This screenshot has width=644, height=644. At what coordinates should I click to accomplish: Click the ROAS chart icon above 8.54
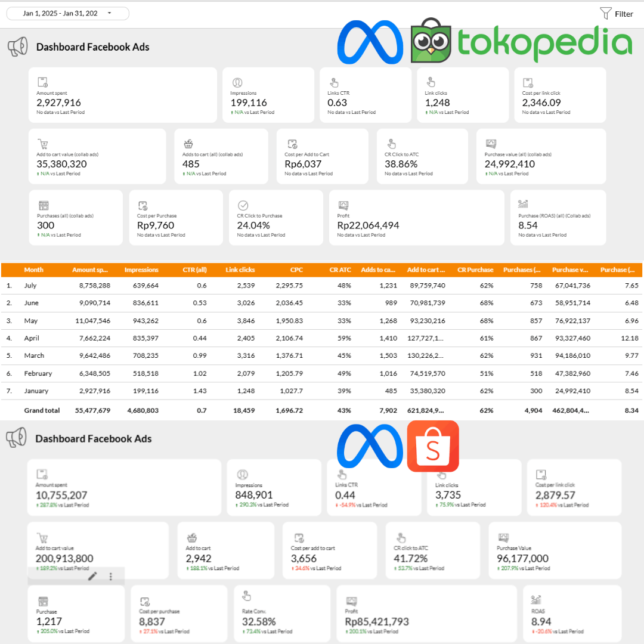tap(523, 204)
